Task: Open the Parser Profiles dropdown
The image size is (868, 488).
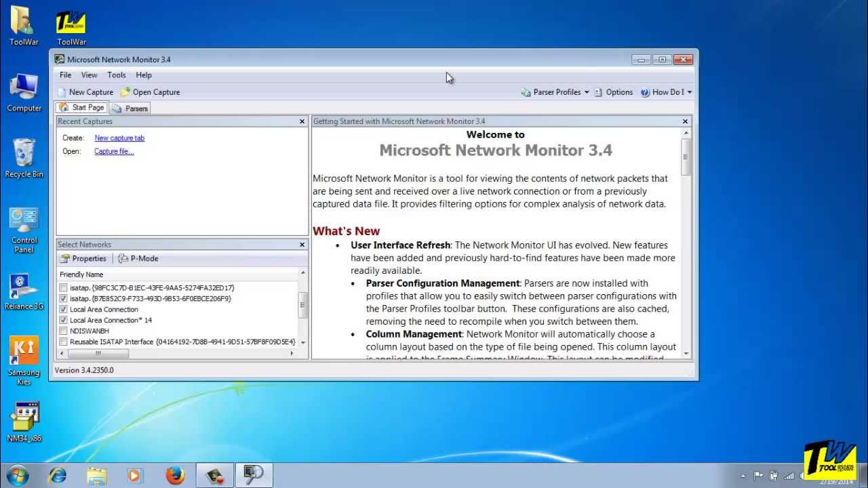Action: 555,92
